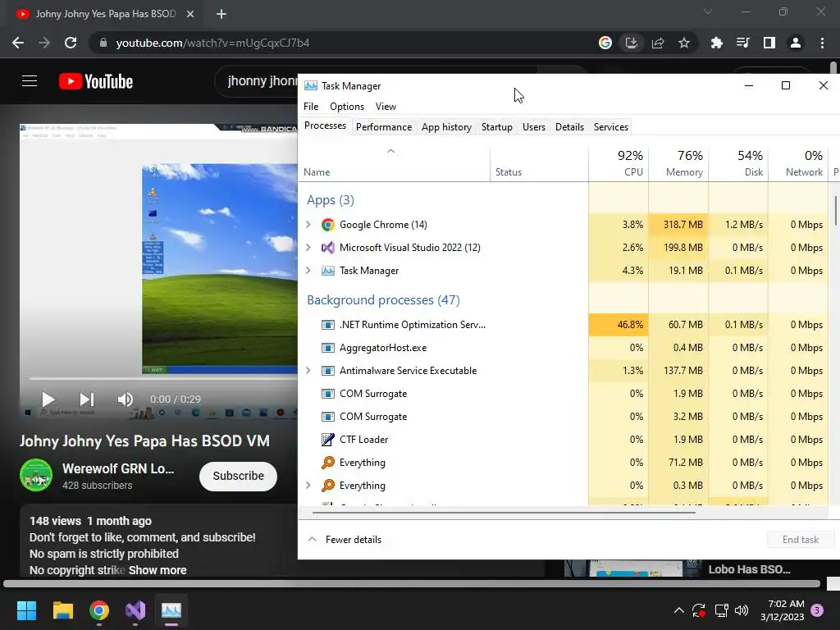
Task: Reload the YouTube page
Action: (71, 43)
